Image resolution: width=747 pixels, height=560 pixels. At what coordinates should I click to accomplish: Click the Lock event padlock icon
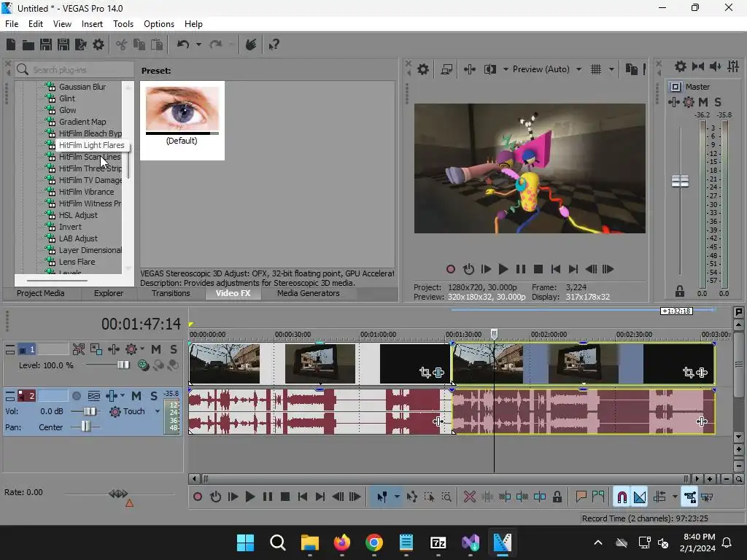point(557,497)
